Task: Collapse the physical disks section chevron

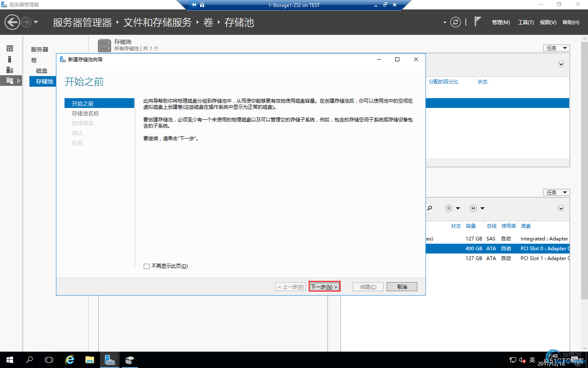Action: [561, 209]
